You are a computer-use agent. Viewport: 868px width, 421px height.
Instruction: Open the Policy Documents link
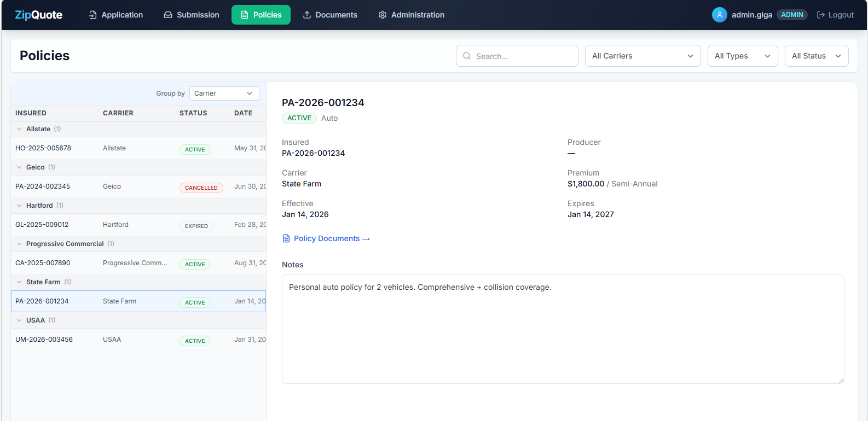pyautogui.click(x=327, y=238)
